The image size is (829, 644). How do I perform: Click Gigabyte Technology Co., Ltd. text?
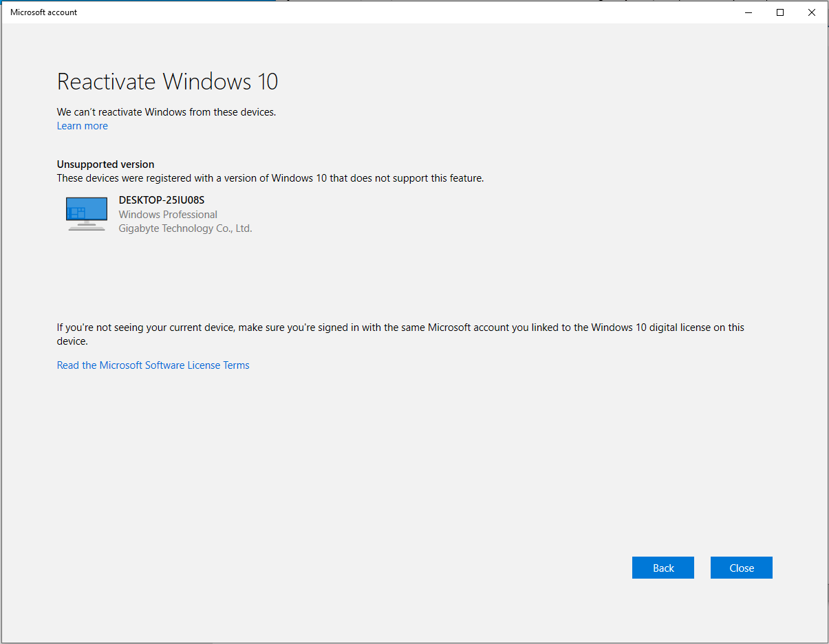click(186, 228)
